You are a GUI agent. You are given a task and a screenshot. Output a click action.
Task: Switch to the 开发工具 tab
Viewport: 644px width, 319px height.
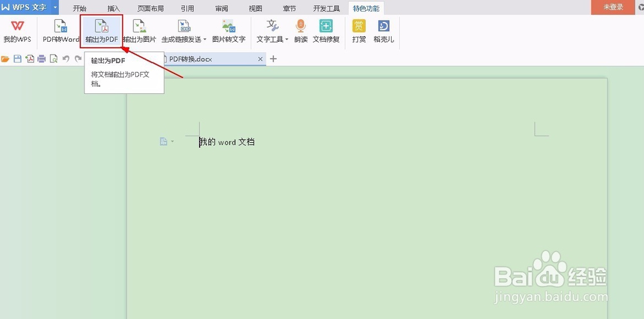coord(327,8)
